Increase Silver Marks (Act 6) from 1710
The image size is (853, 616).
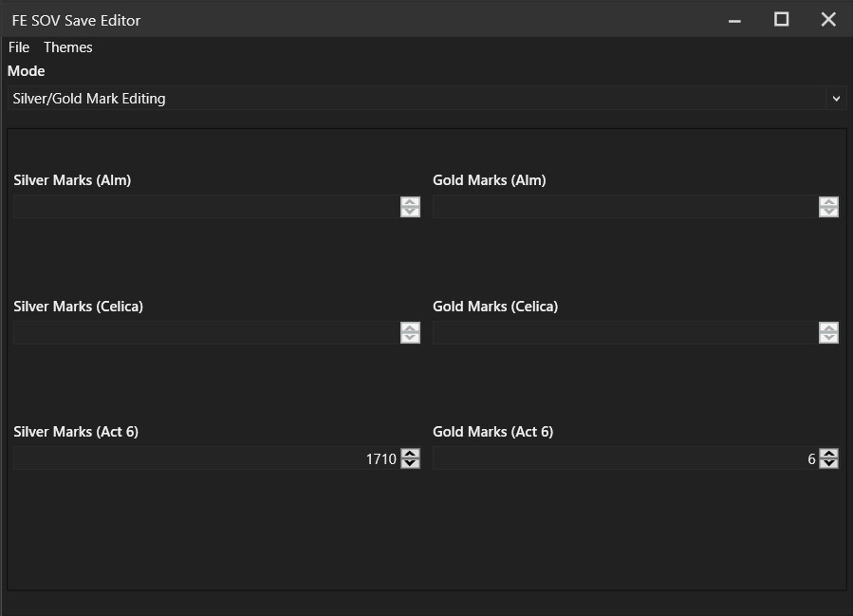[x=410, y=455]
